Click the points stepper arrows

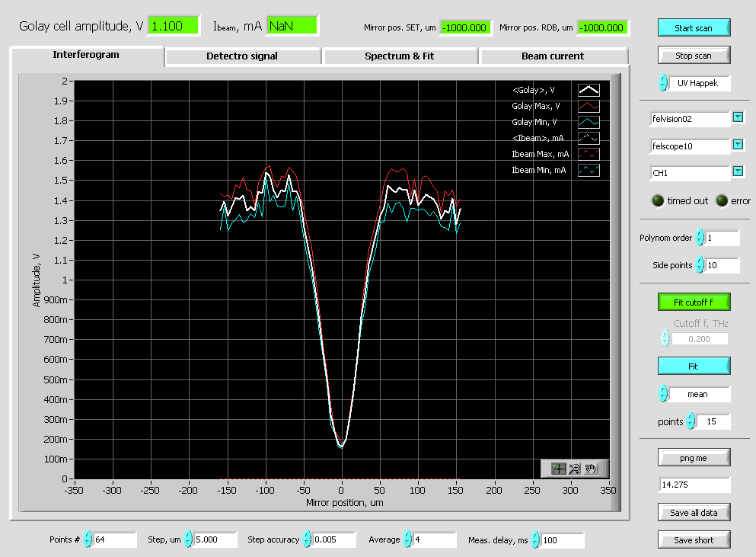click(x=691, y=421)
